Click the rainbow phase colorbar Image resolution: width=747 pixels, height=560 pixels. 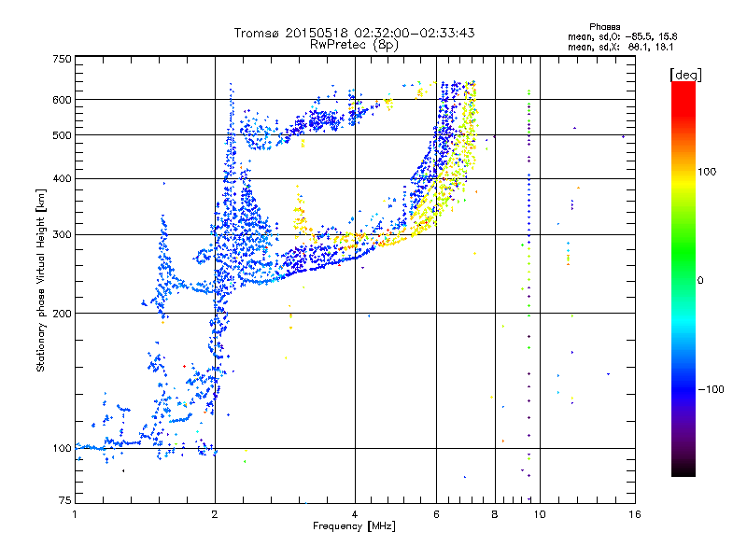click(684, 278)
